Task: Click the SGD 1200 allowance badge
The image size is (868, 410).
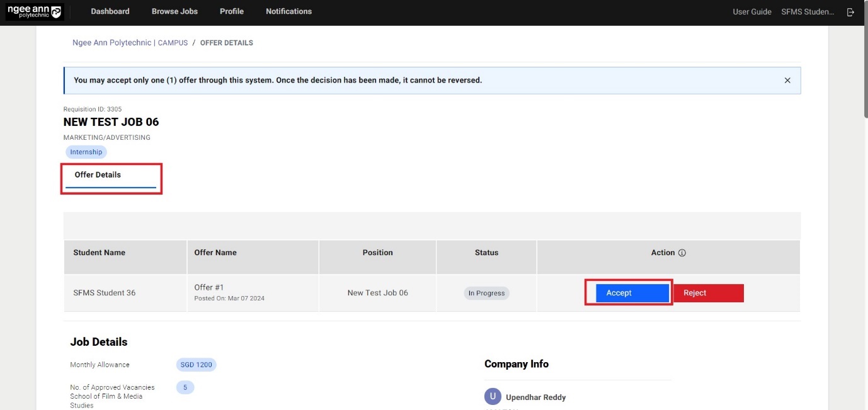Action: pyautogui.click(x=196, y=365)
